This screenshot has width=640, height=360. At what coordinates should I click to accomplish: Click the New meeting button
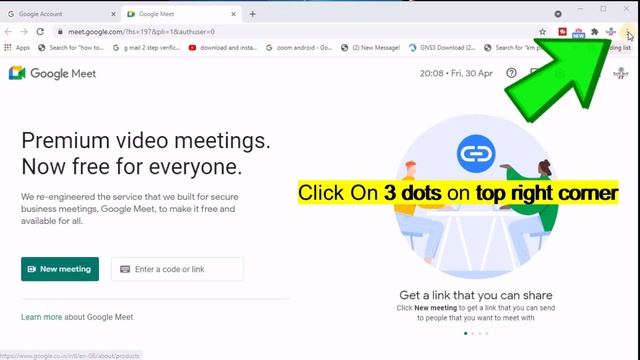point(60,269)
